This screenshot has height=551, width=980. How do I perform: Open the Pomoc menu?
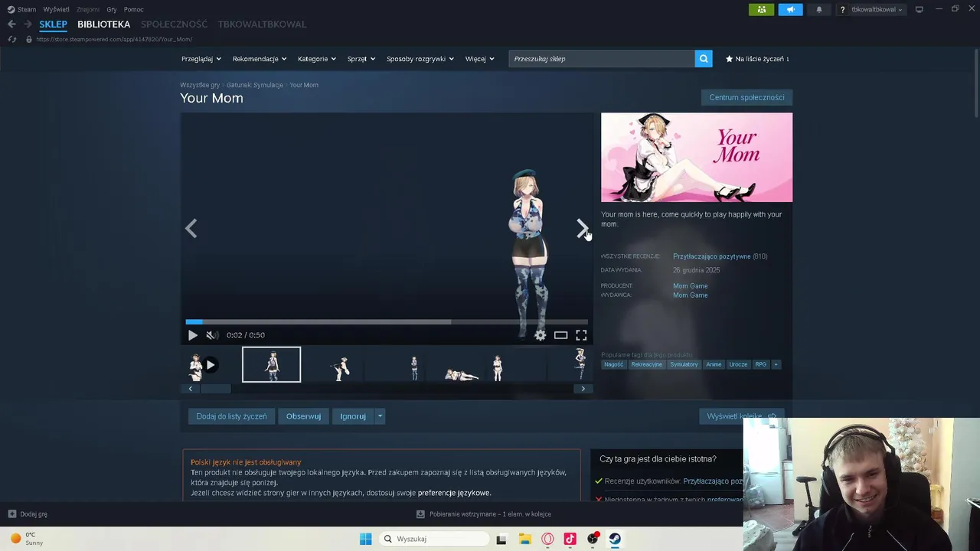(x=134, y=9)
